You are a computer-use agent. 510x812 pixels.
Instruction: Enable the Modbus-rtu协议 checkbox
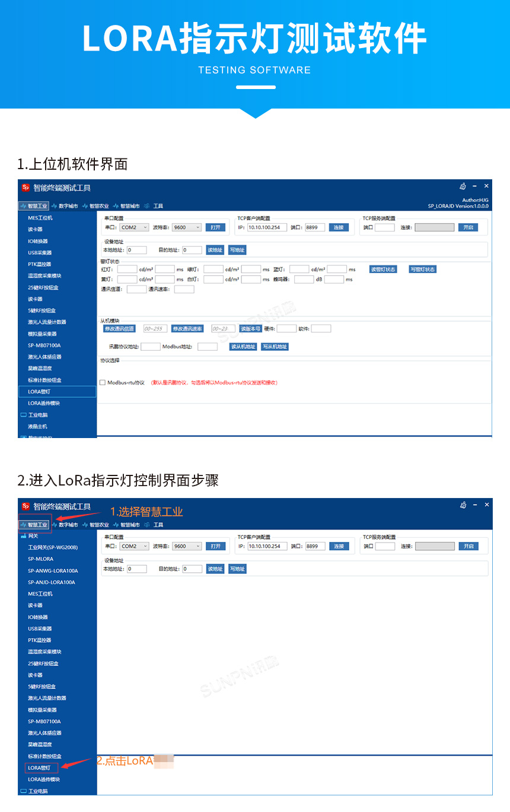(102, 383)
